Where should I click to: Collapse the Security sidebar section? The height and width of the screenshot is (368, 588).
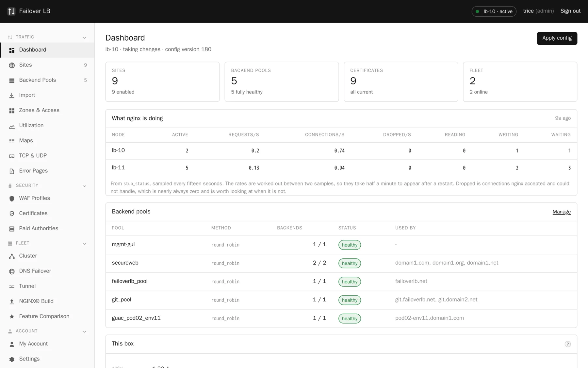point(84,186)
